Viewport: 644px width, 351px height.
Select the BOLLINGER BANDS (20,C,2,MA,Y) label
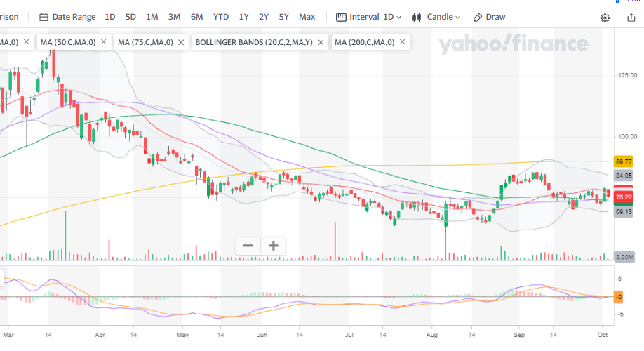tap(254, 42)
